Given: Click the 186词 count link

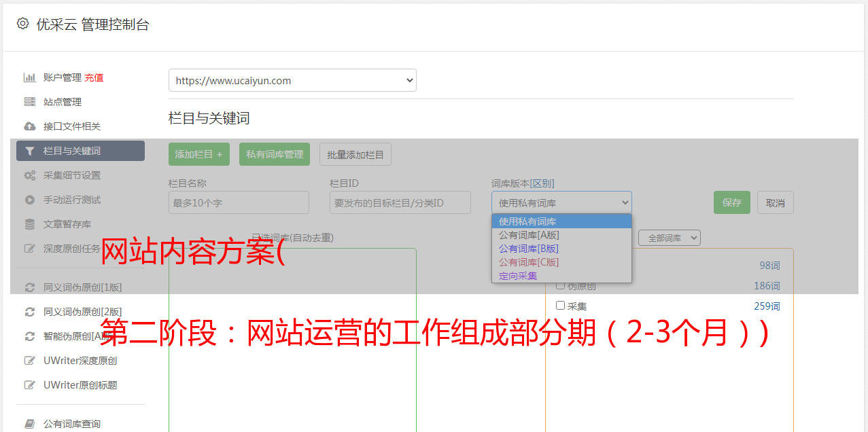Looking at the screenshot, I should (x=767, y=286).
